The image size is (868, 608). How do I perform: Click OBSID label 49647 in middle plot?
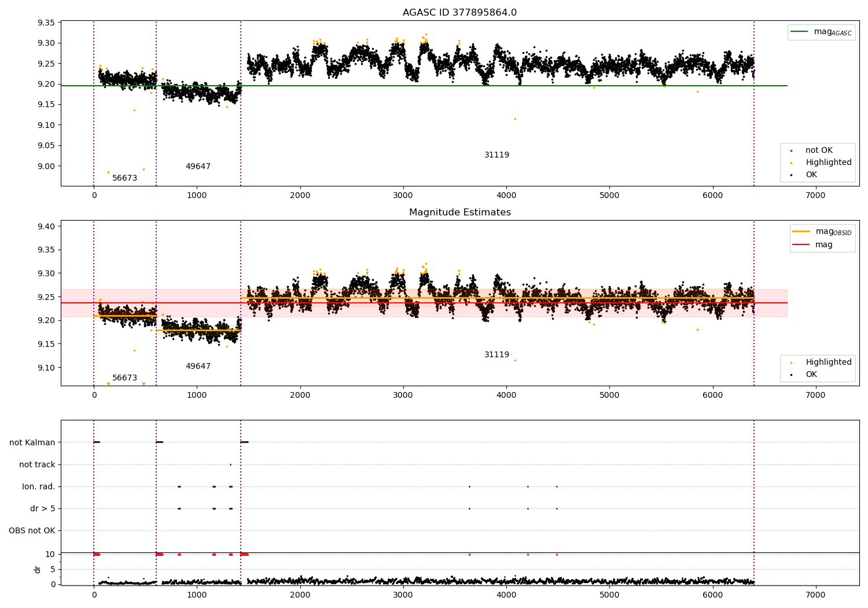click(198, 367)
